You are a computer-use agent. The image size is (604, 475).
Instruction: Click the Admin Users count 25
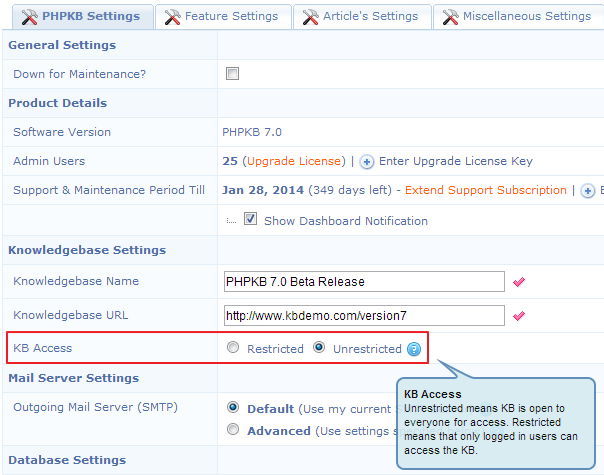[230, 161]
